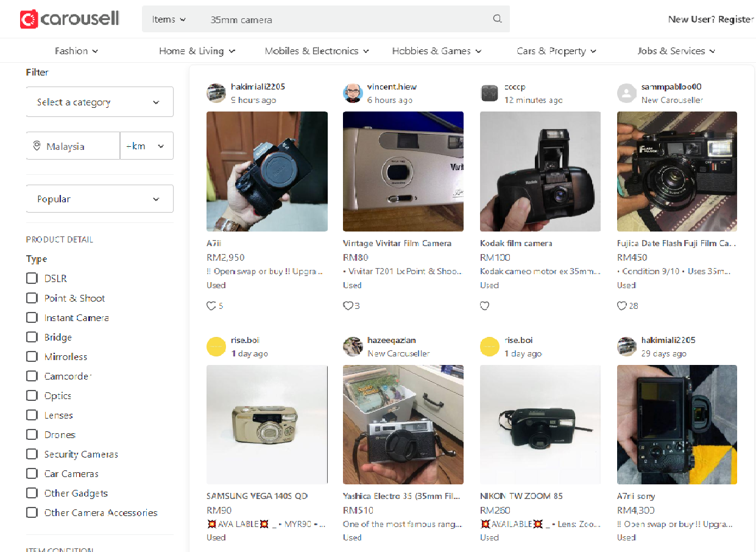Screen dimensions: 756x552
Task: Check the Lenses filter
Action: point(32,415)
